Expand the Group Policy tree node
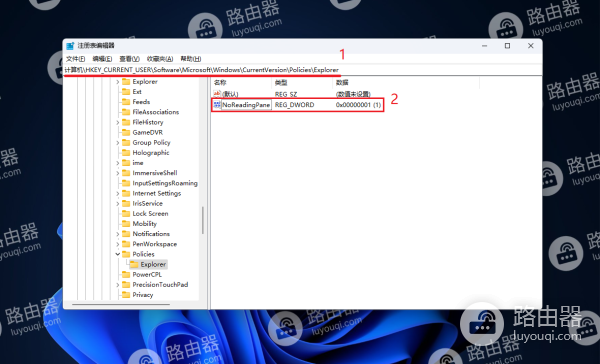The width and height of the screenshot is (600, 364). click(x=117, y=142)
